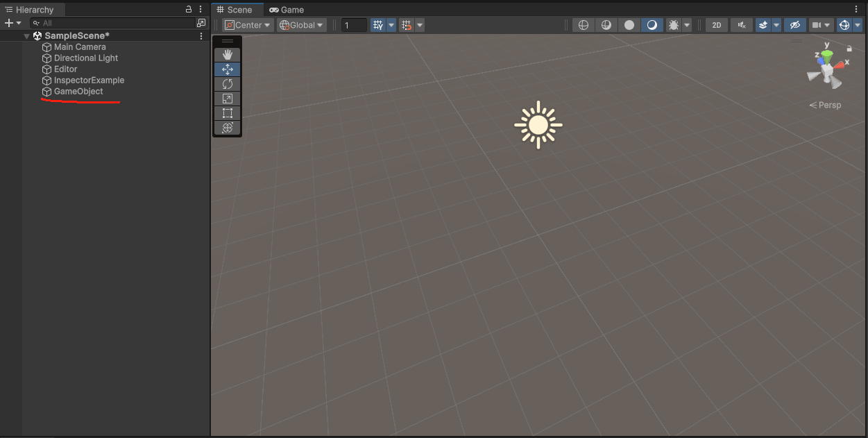Toggle hidden objects visibility in Scene
The height and width of the screenshot is (438, 868).
coord(795,25)
